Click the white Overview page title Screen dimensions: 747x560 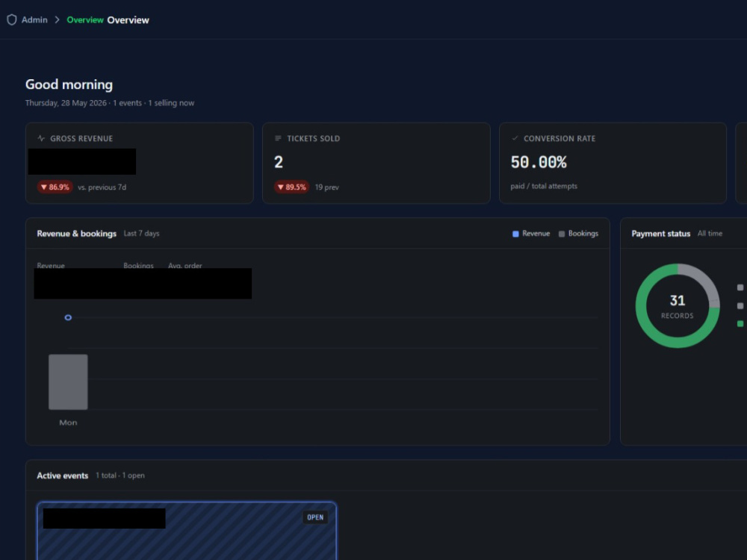[x=128, y=20]
